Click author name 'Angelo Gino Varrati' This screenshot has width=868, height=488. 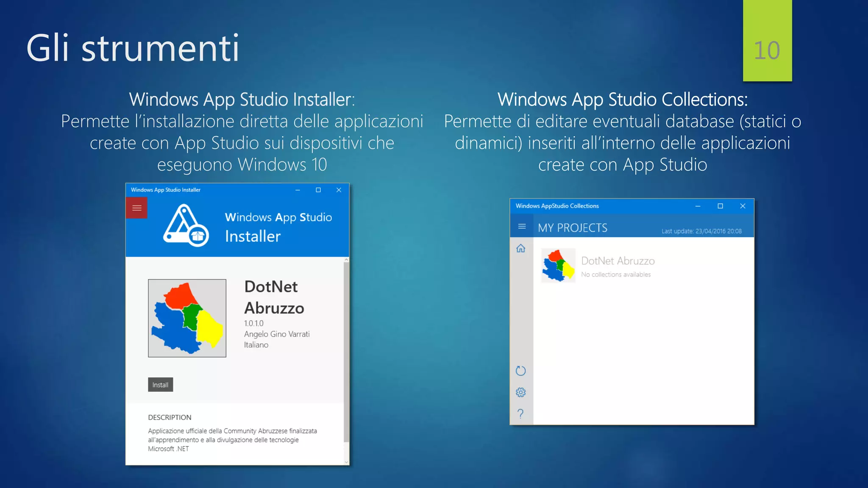click(277, 334)
